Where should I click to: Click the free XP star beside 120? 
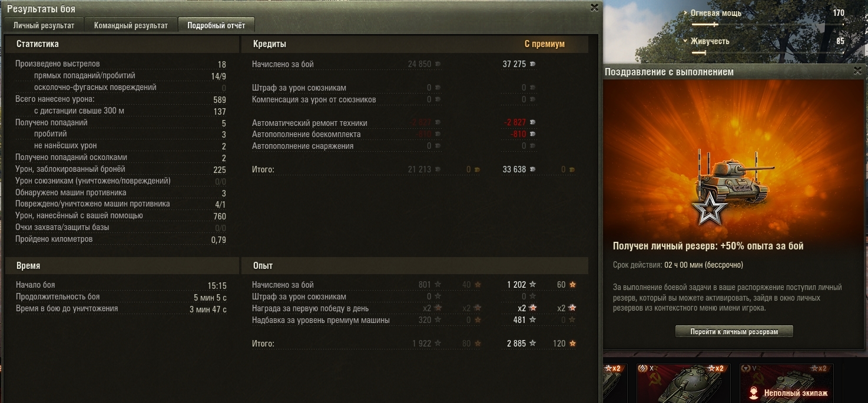(572, 344)
